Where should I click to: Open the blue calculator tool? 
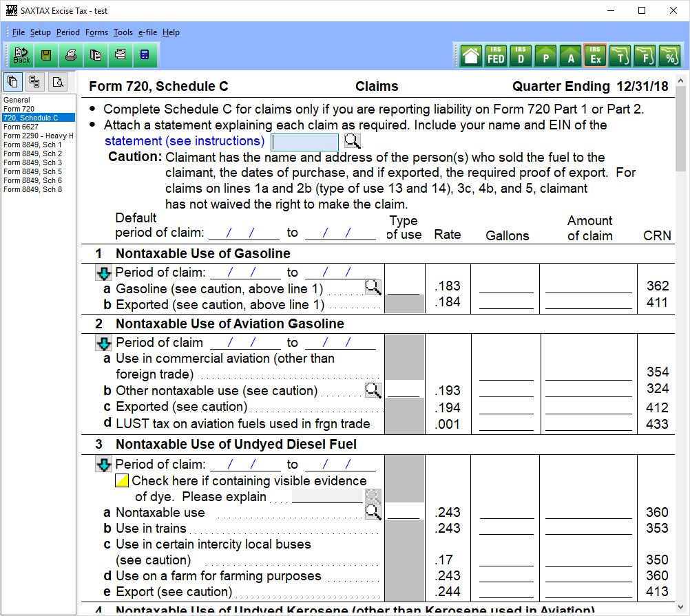click(x=145, y=55)
